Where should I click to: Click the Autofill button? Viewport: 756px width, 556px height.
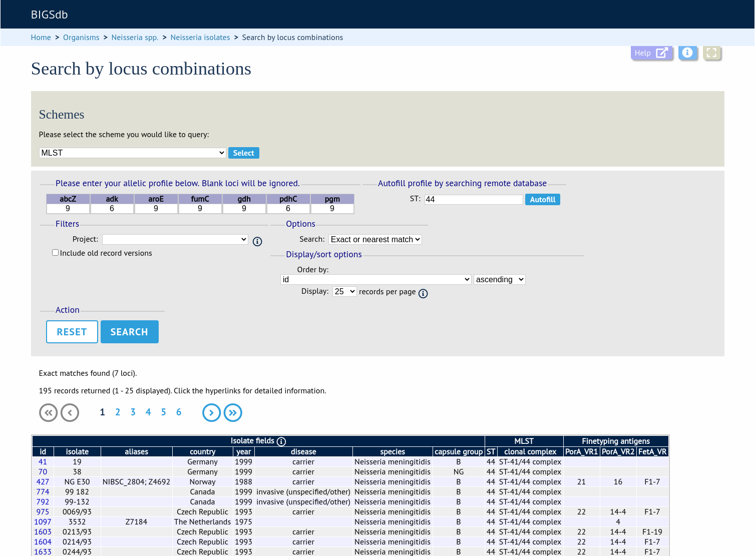coord(543,200)
